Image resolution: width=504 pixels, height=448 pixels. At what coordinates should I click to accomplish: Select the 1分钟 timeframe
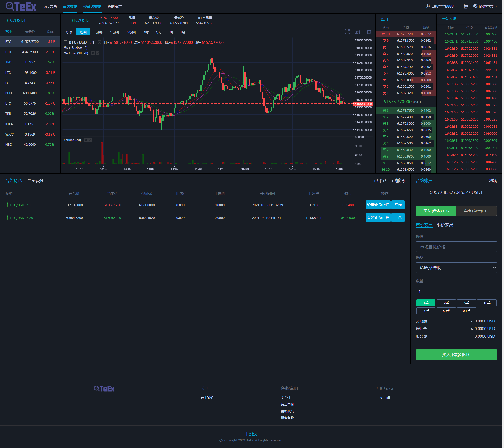83,32
